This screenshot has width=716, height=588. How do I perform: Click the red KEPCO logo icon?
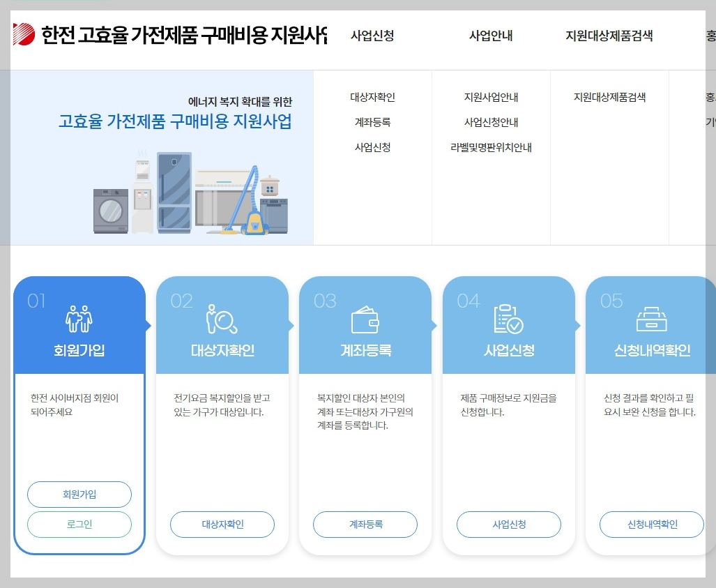(24, 33)
